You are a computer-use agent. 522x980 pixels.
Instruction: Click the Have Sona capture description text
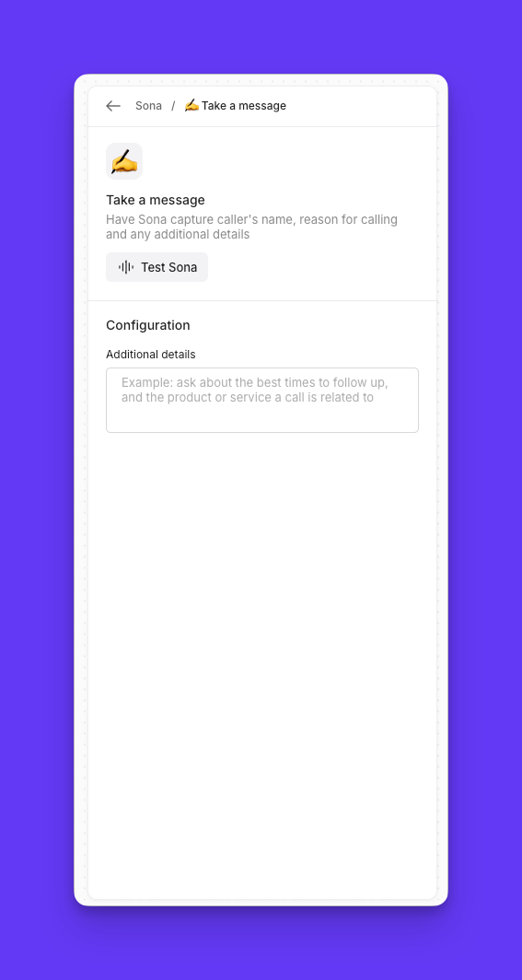pos(251,227)
